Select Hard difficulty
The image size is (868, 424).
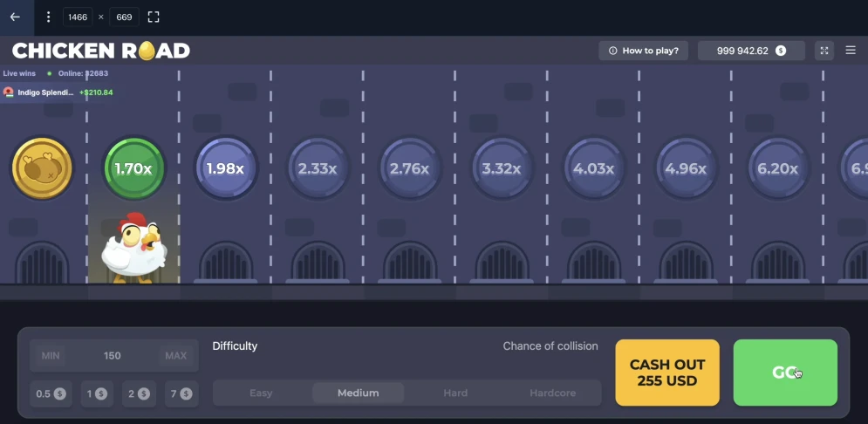click(x=455, y=393)
